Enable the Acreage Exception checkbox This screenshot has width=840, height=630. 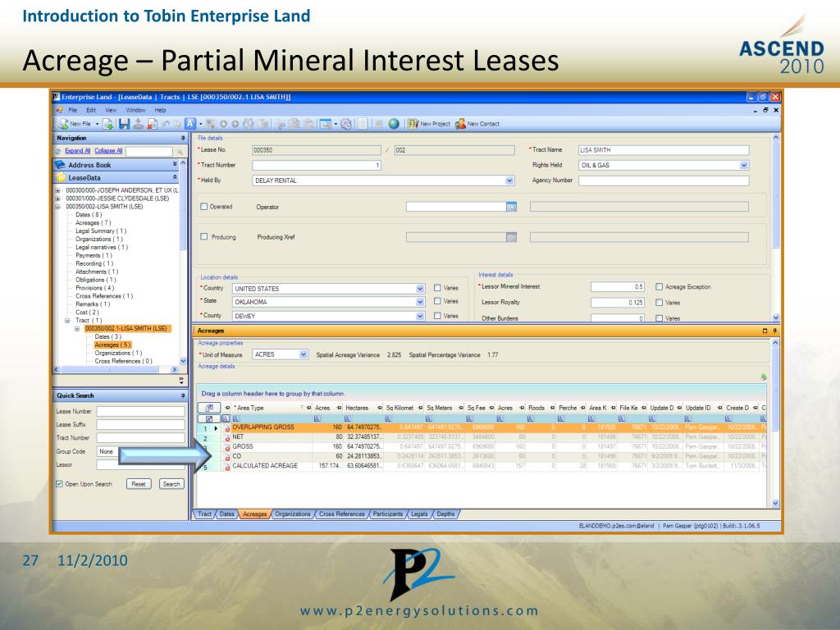[x=659, y=286]
